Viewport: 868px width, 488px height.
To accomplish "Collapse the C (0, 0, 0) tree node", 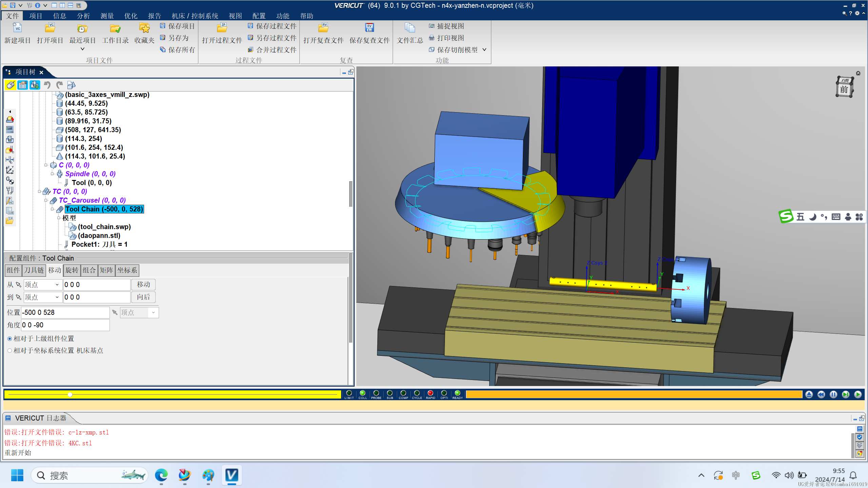I will click(46, 165).
